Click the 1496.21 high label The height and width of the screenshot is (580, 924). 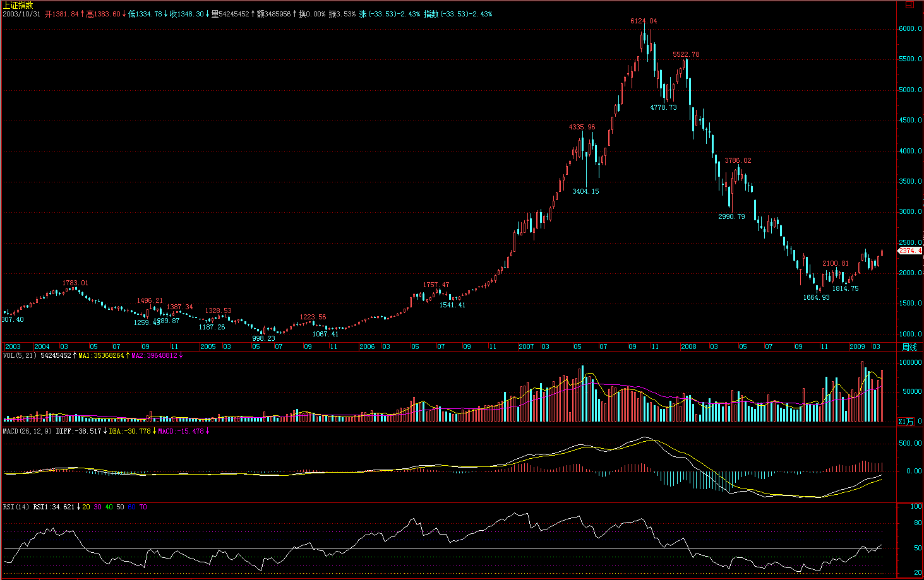(x=150, y=301)
